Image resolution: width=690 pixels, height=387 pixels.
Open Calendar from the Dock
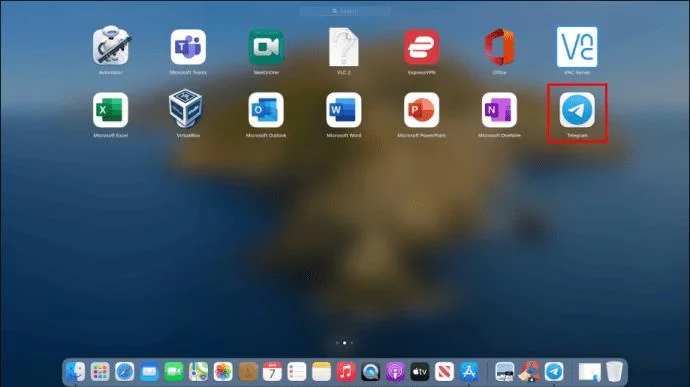click(x=272, y=372)
